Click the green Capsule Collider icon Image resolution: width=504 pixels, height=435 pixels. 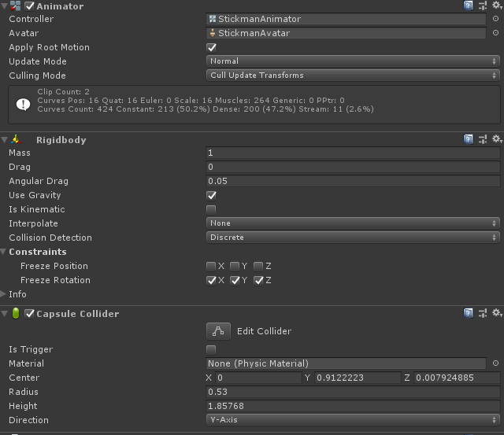pyautogui.click(x=16, y=313)
